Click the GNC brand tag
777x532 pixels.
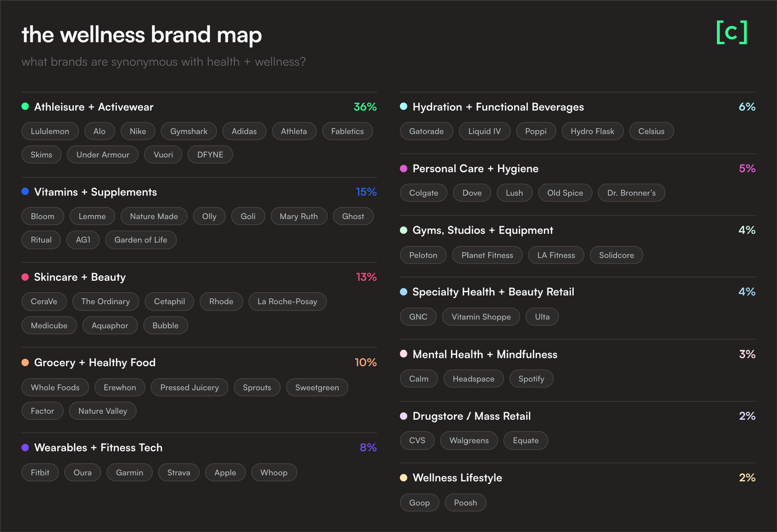click(x=418, y=317)
